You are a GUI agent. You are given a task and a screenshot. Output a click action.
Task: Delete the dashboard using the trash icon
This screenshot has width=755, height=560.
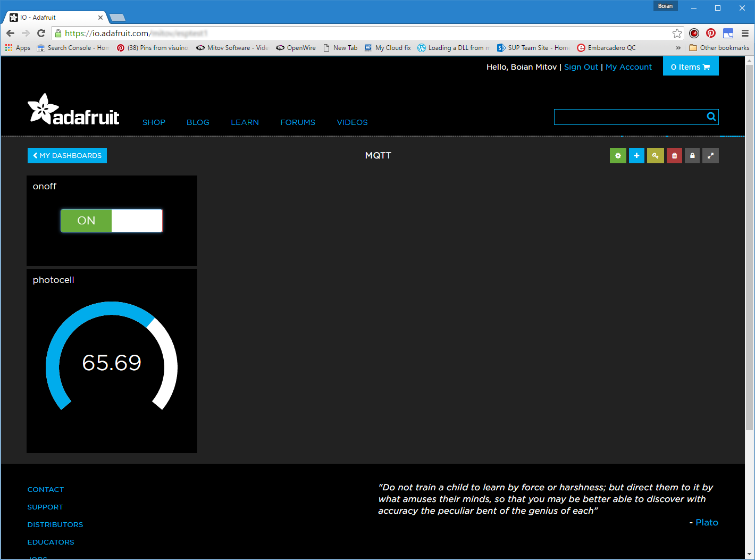tap(674, 155)
